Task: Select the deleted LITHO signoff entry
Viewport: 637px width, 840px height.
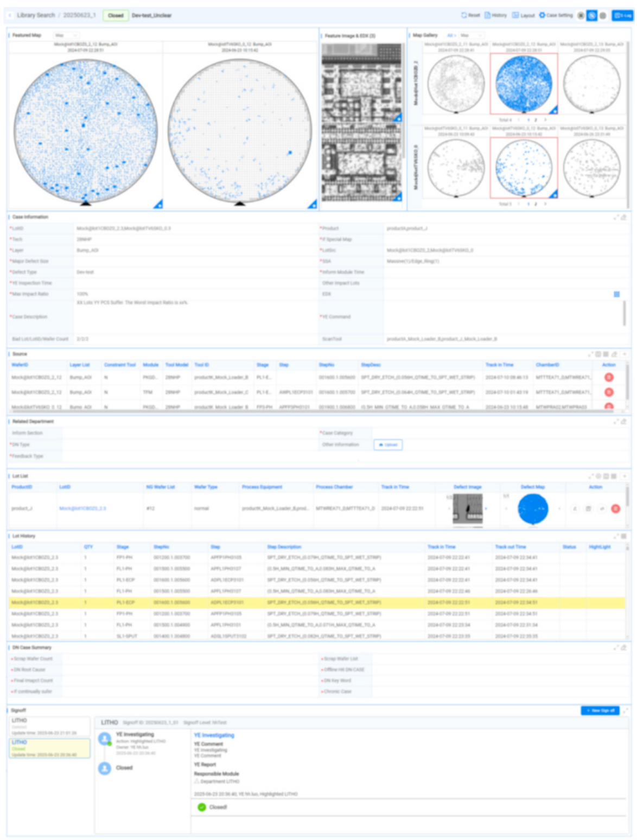Action: point(49,726)
